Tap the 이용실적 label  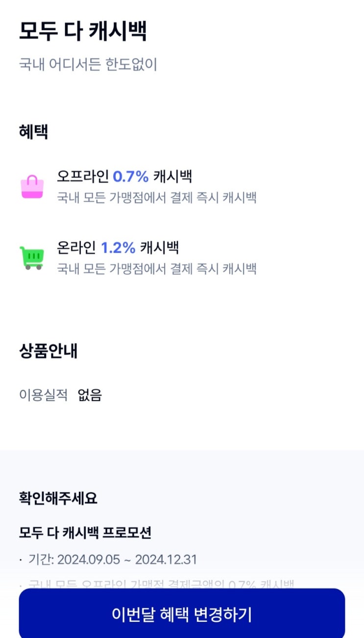43,395
